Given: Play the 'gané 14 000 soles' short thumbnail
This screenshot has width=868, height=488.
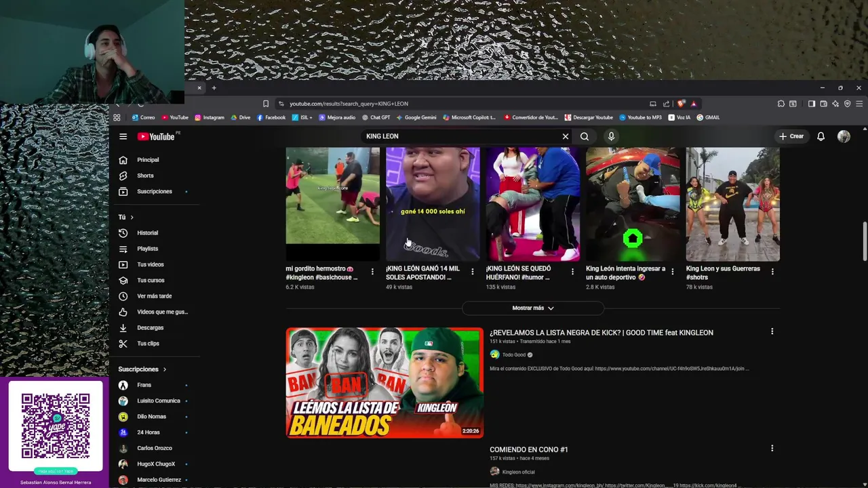Looking at the screenshot, I should tap(433, 203).
